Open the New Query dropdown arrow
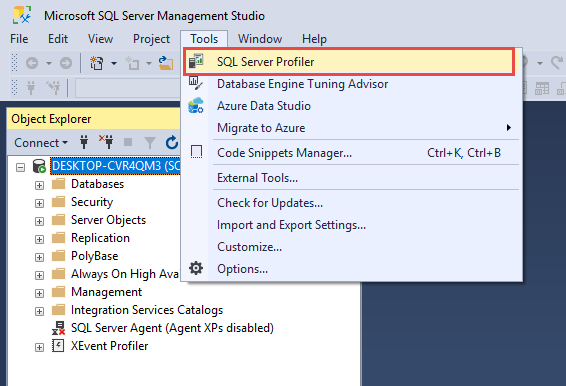The image size is (566, 386). click(x=113, y=64)
